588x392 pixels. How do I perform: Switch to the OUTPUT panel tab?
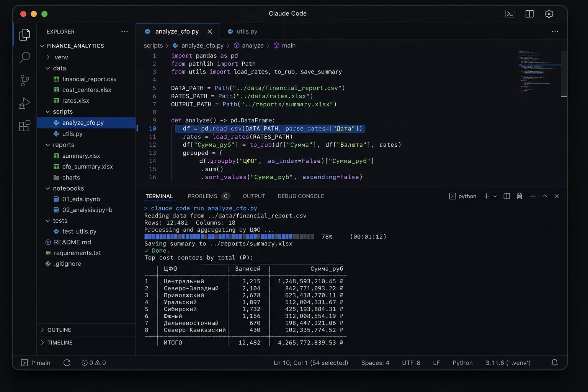click(x=254, y=196)
